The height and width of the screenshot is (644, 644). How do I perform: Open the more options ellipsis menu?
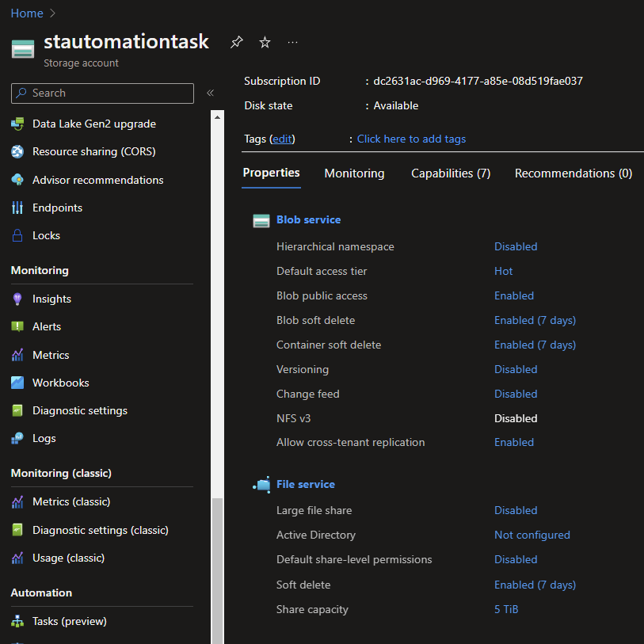pyautogui.click(x=293, y=43)
